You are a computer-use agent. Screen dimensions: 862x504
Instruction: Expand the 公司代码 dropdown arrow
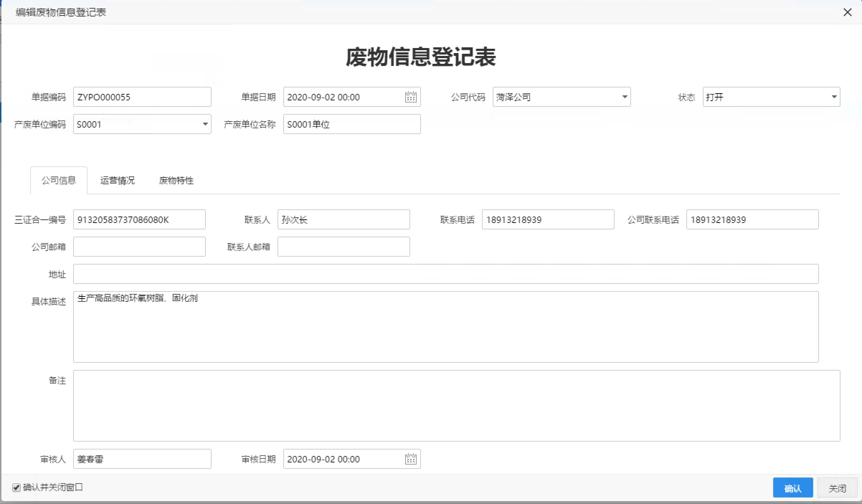coord(625,97)
